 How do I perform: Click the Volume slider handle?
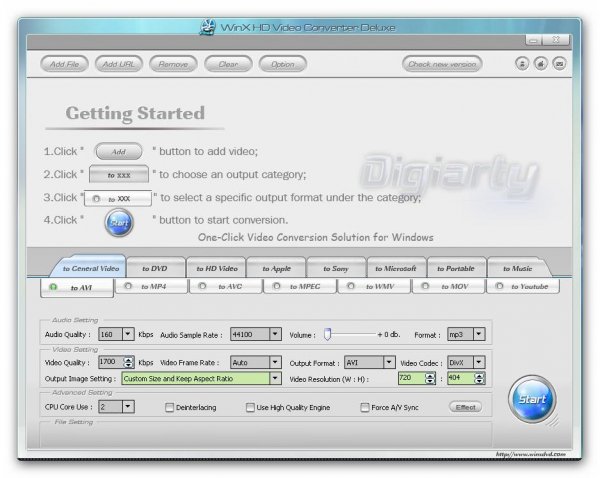tap(327, 334)
